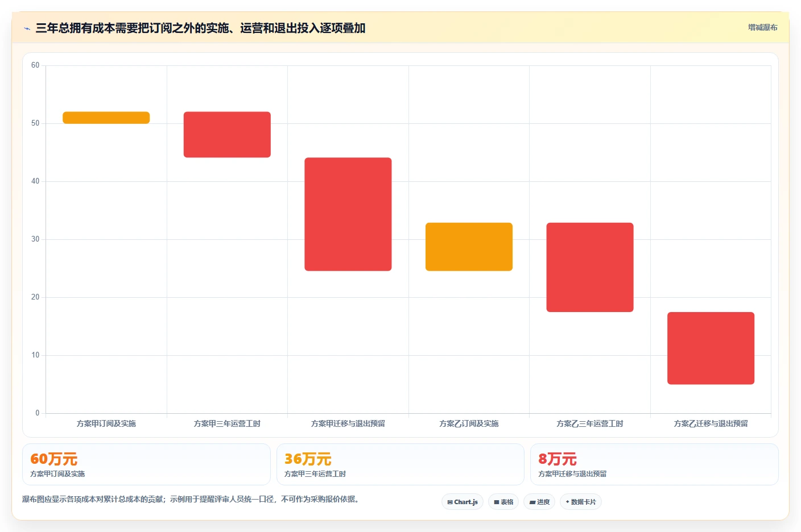Viewport: 801px width, 532px height.
Task: Select the orange 方案甲订阅及实施 bar
Action: (106, 118)
